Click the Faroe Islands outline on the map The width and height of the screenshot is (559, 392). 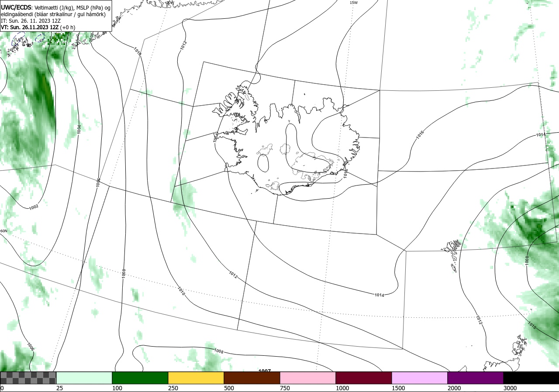452,255
